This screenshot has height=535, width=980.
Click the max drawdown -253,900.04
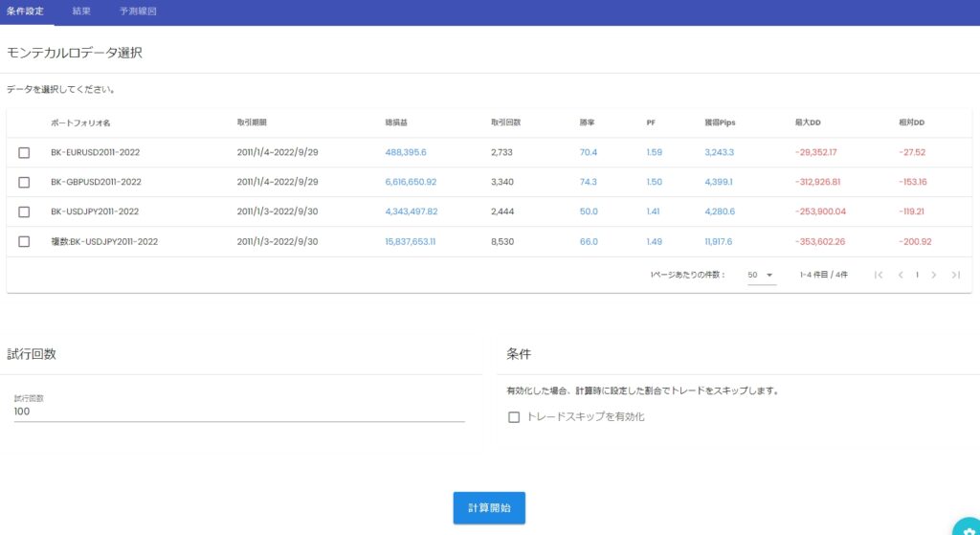820,212
